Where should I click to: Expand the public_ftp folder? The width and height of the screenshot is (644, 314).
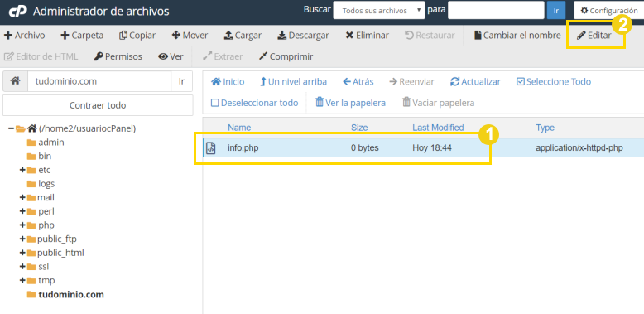pyautogui.click(x=22, y=239)
